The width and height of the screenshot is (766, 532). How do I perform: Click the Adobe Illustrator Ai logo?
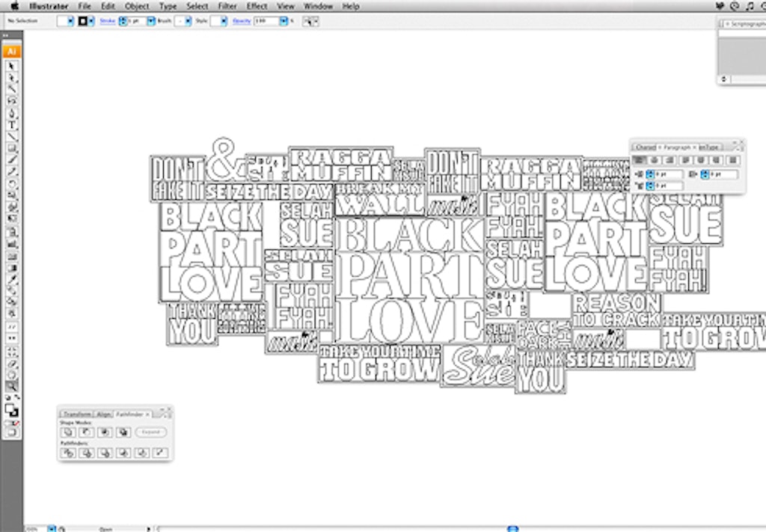pos(11,52)
